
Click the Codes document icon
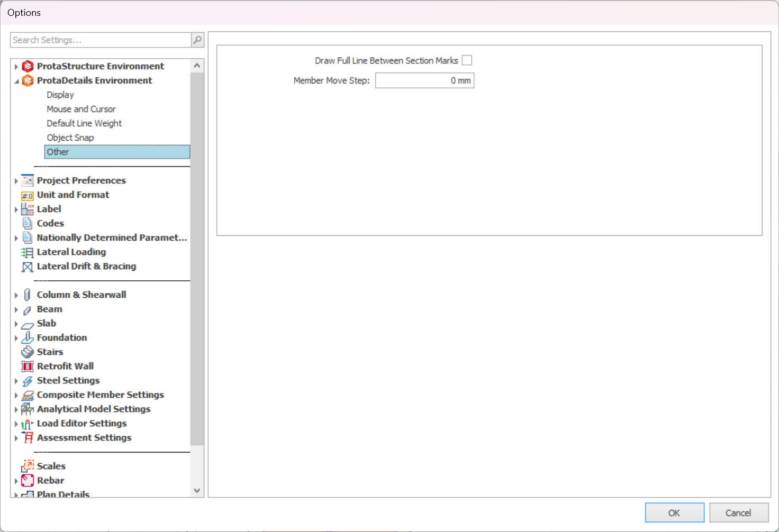pos(27,224)
